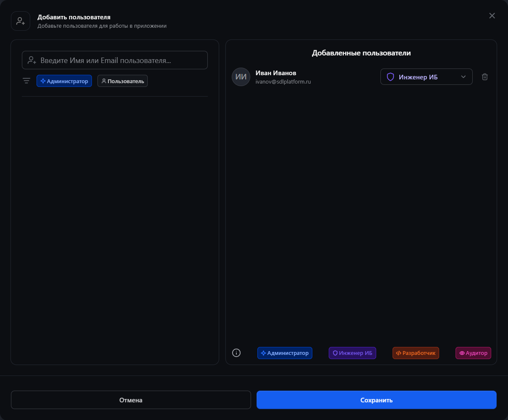Click the Администратор badge in the legend

tap(285, 353)
